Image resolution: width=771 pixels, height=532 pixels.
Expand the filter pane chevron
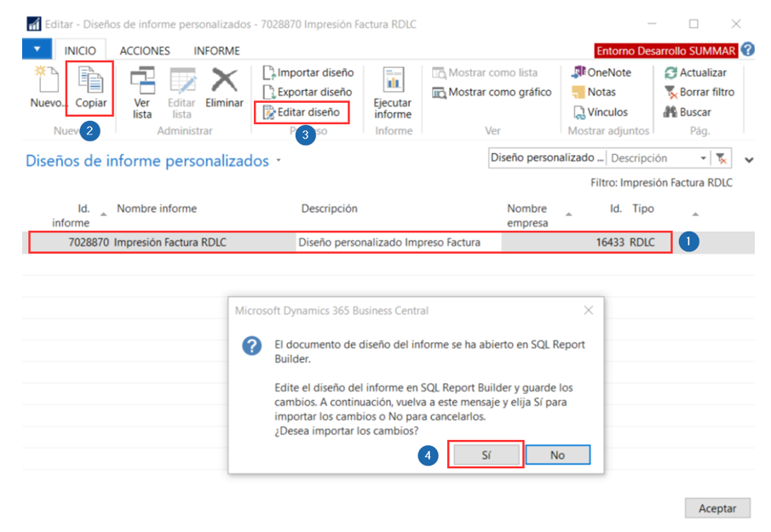click(749, 159)
